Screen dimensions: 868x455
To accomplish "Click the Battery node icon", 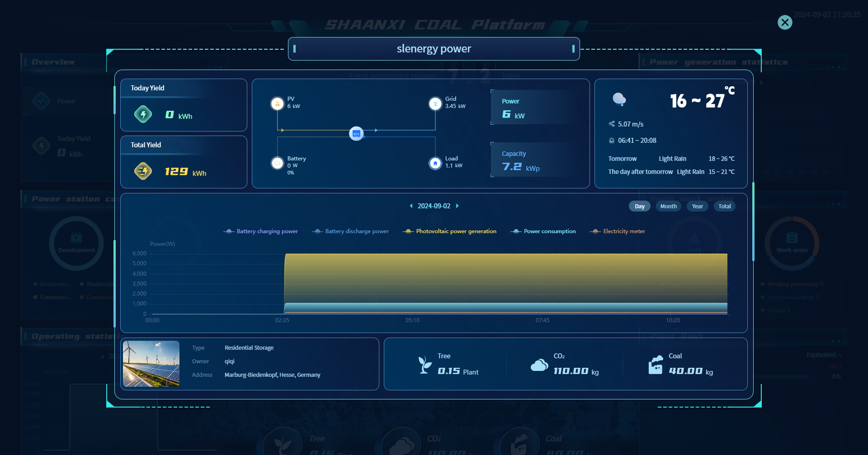I will [277, 163].
